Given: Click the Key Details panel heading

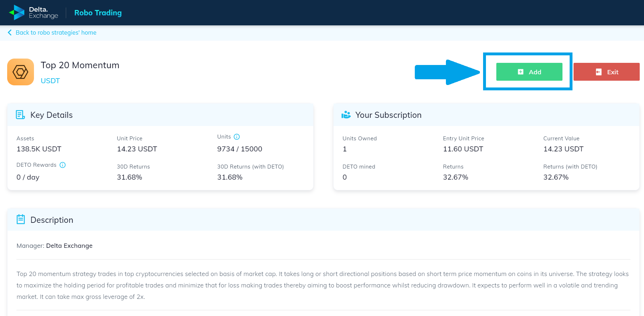Looking at the screenshot, I should pyautogui.click(x=51, y=115).
